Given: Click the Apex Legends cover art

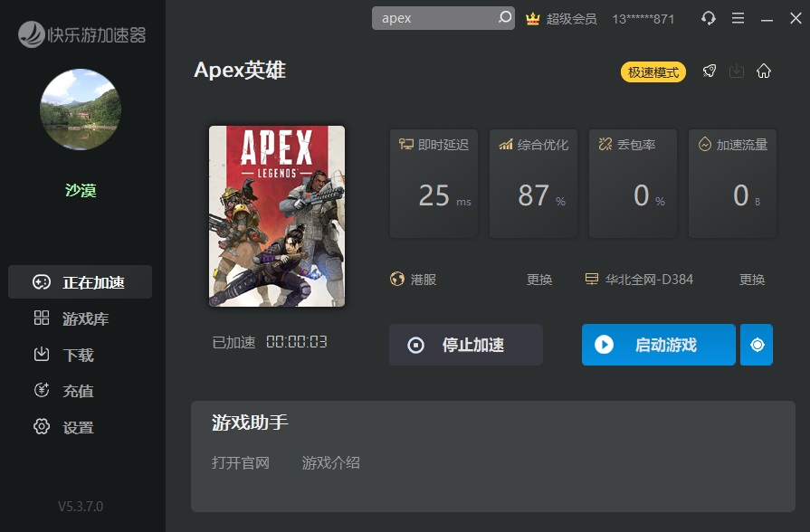Looking at the screenshot, I should pos(277,216).
